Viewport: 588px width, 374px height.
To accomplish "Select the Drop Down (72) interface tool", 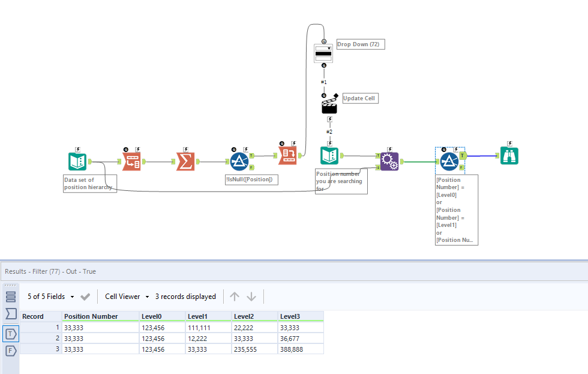I will pyautogui.click(x=323, y=53).
